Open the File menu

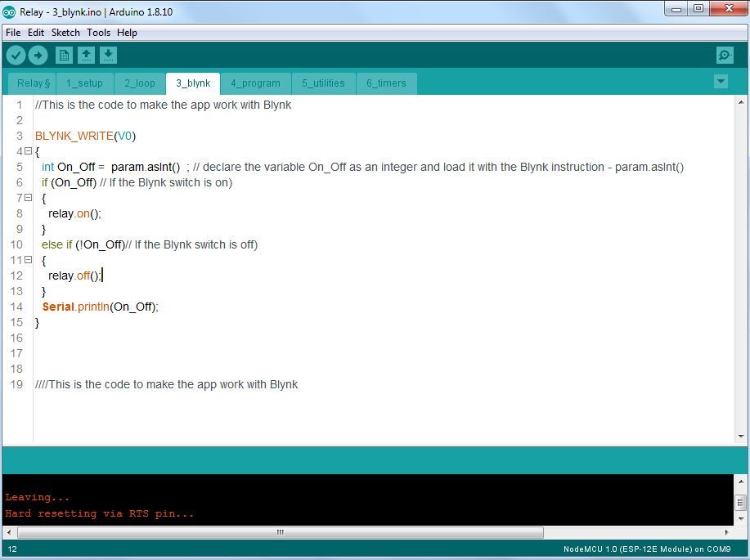13,33
